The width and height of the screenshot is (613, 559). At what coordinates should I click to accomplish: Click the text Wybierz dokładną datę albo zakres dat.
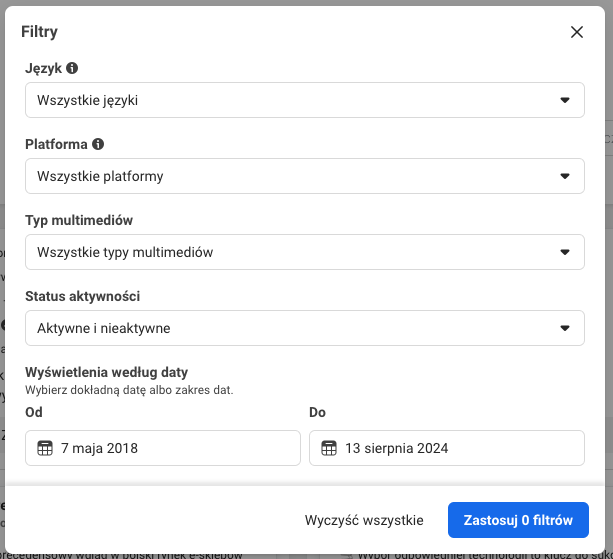coord(129,390)
